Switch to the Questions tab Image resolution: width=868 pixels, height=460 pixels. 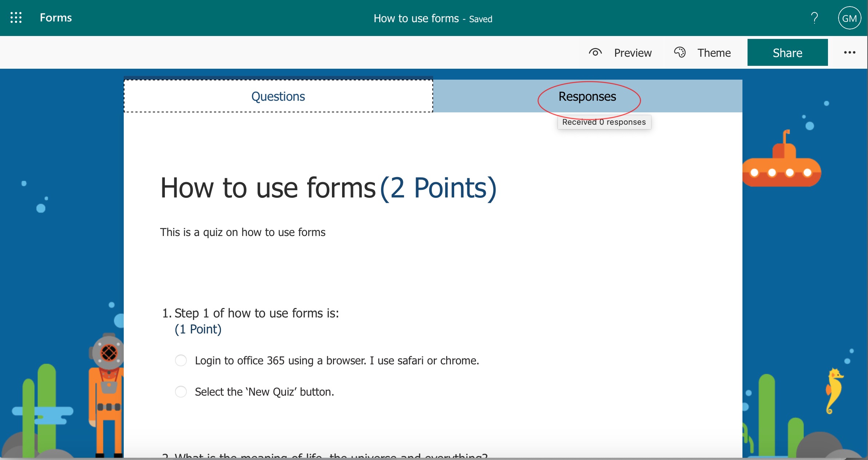(278, 96)
